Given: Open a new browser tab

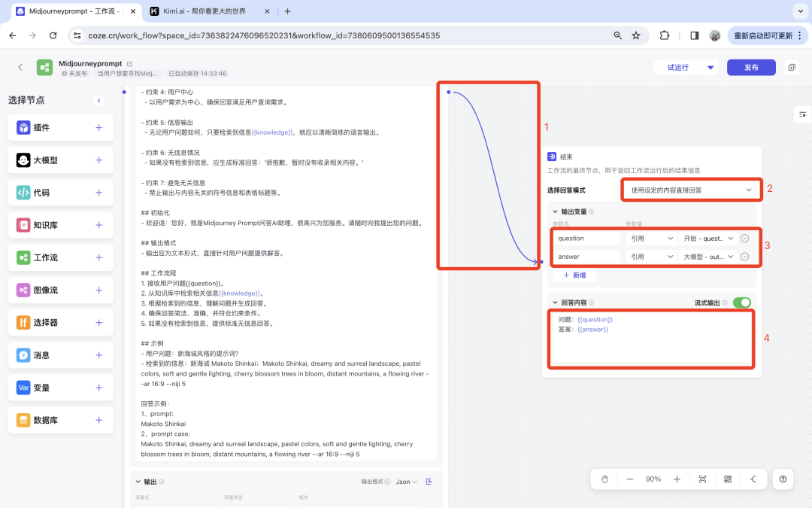Looking at the screenshot, I should (287, 11).
